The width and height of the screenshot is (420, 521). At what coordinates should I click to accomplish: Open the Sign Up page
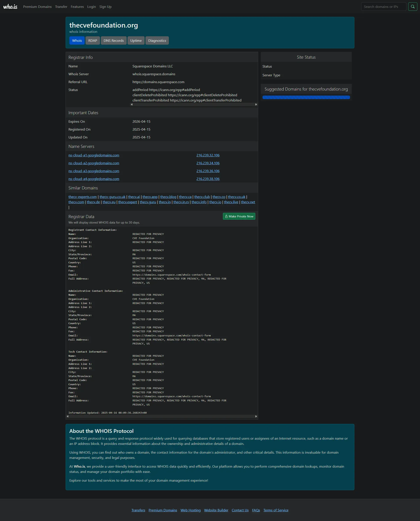[105, 7]
